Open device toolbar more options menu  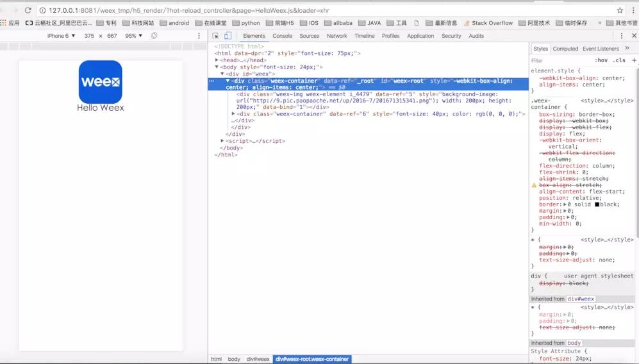pos(199,36)
